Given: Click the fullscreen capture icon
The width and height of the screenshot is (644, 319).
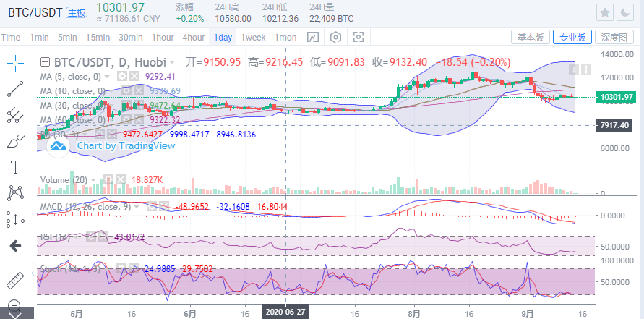Looking at the screenshot, I should tap(359, 38).
